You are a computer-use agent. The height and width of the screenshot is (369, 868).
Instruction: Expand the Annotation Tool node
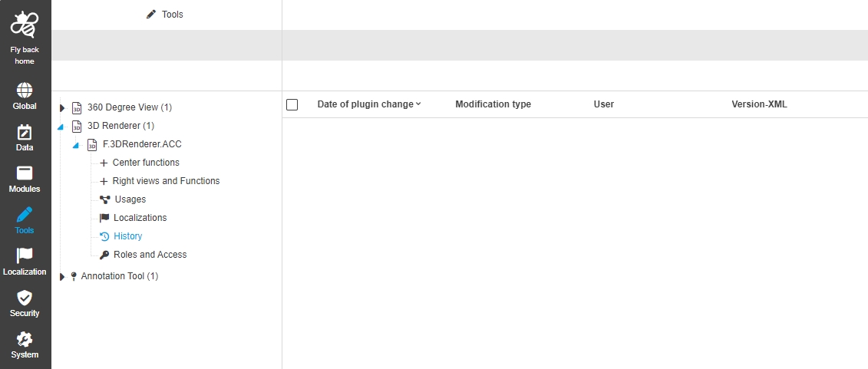62,276
